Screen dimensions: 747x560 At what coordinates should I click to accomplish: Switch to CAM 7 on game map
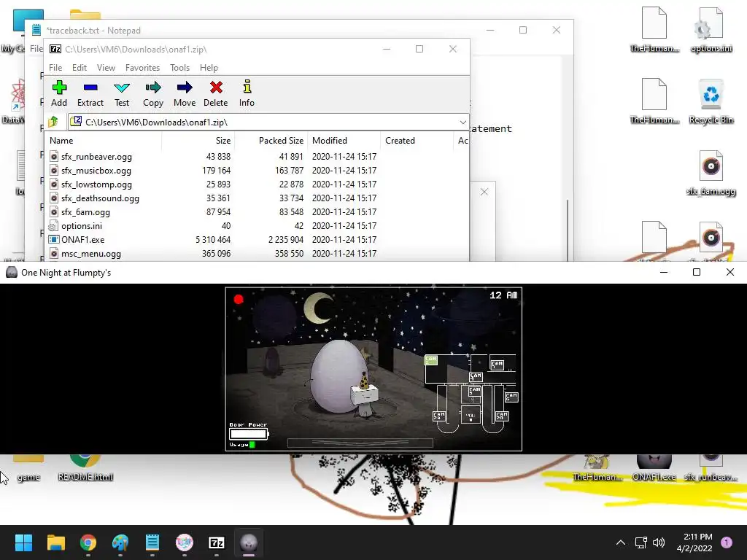(x=497, y=365)
